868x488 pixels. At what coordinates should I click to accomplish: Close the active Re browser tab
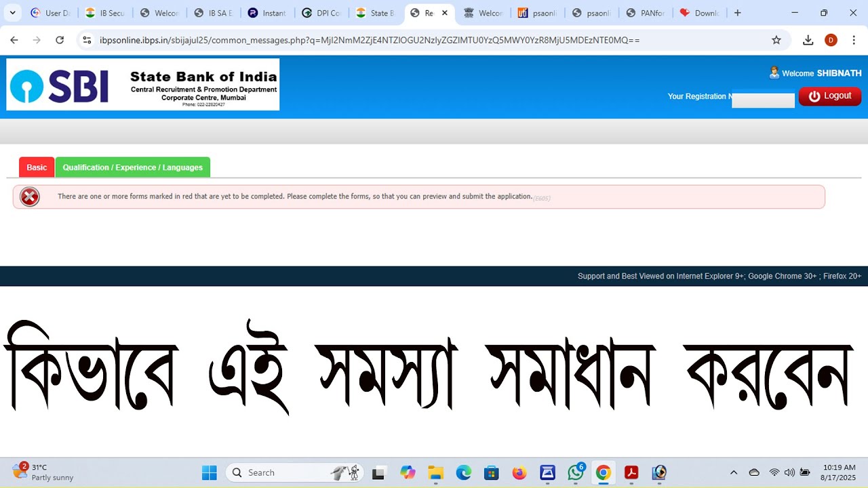click(x=445, y=13)
